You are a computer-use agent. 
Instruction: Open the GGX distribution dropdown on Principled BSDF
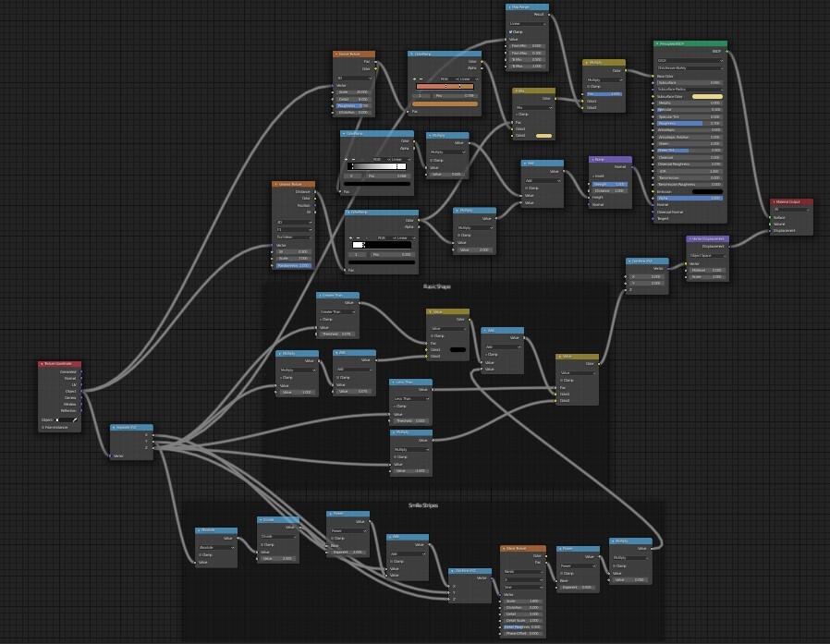[690, 61]
